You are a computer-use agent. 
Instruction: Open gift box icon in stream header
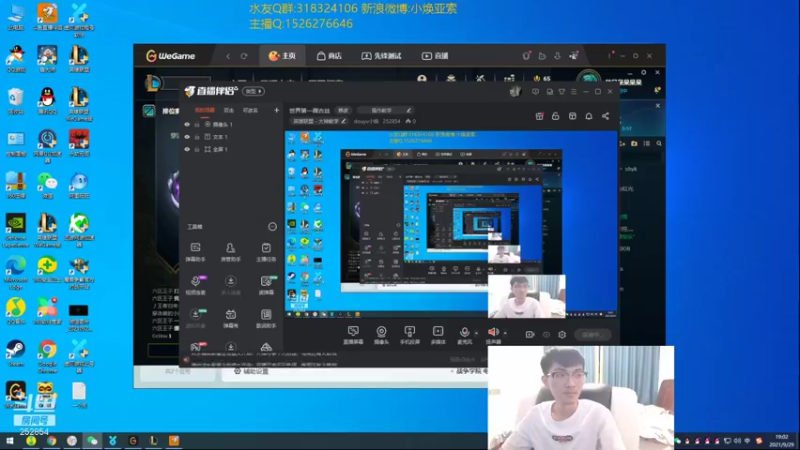pyautogui.click(x=539, y=116)
